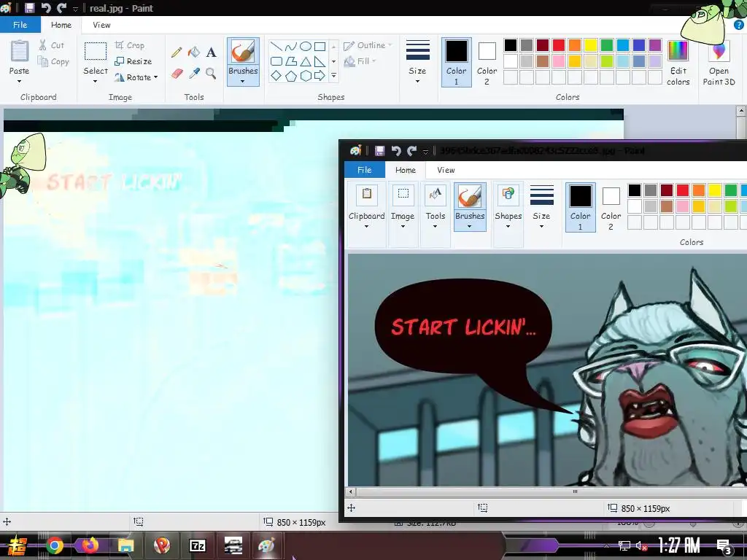This screenshot has width=747, height=560.
Task: Open Google Chrome from the taskbar
Action: tap(55, 545)
